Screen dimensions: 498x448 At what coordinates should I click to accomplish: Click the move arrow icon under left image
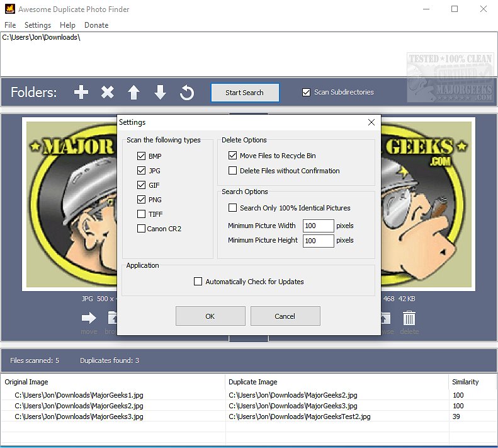point(89,318)
